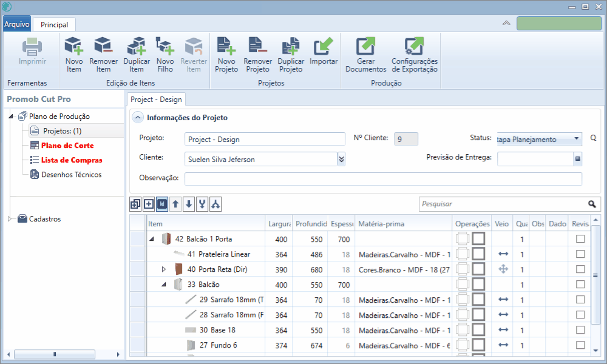This screenshot has height=364, width=607.
Task: Click the sidebar horizontal scrollbar thumb
Action: pyautogui.click(x=54, y=354)
